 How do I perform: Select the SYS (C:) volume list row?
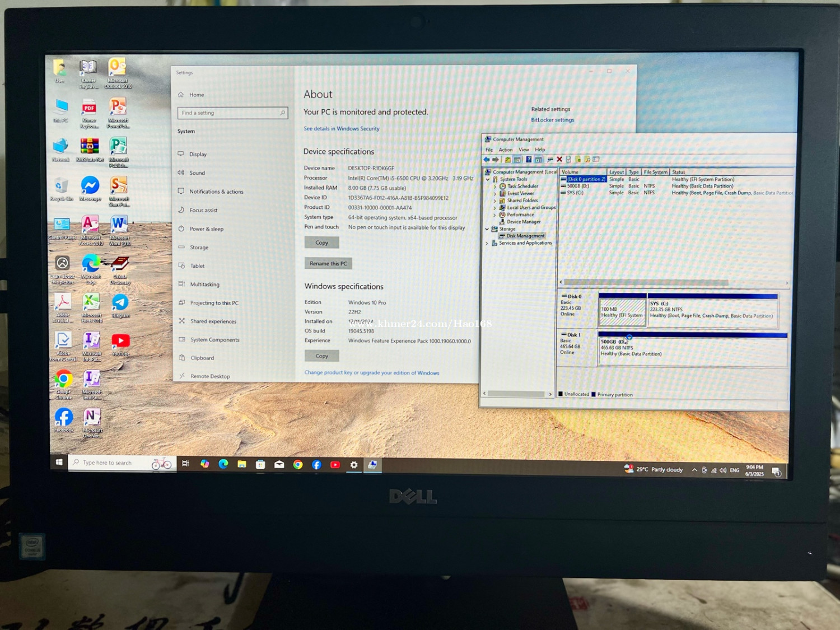tap(676, 193)
